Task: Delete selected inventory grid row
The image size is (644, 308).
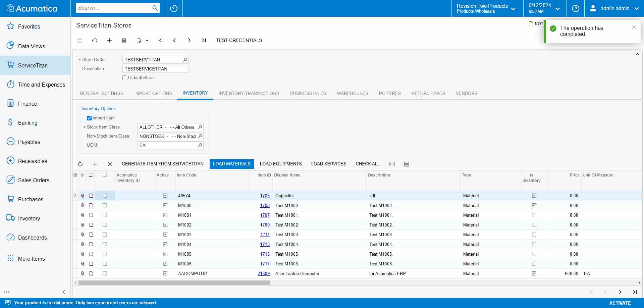Action: tap(110, 164)
